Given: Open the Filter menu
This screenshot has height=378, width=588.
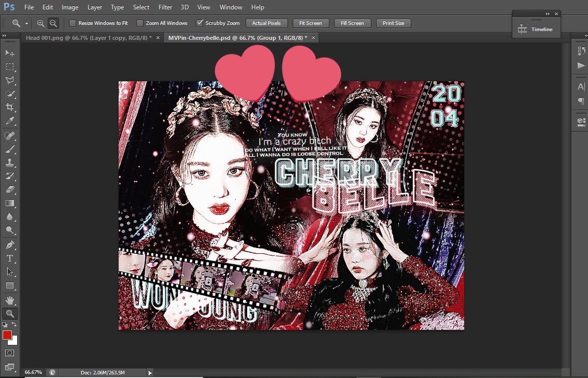Looking at the screenshot, I should [165, 7].
